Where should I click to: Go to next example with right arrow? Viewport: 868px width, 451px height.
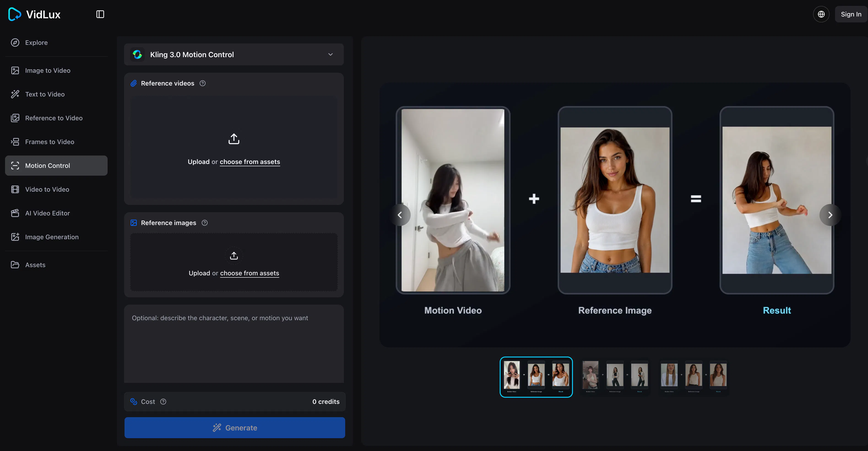(x=830, y=215)
